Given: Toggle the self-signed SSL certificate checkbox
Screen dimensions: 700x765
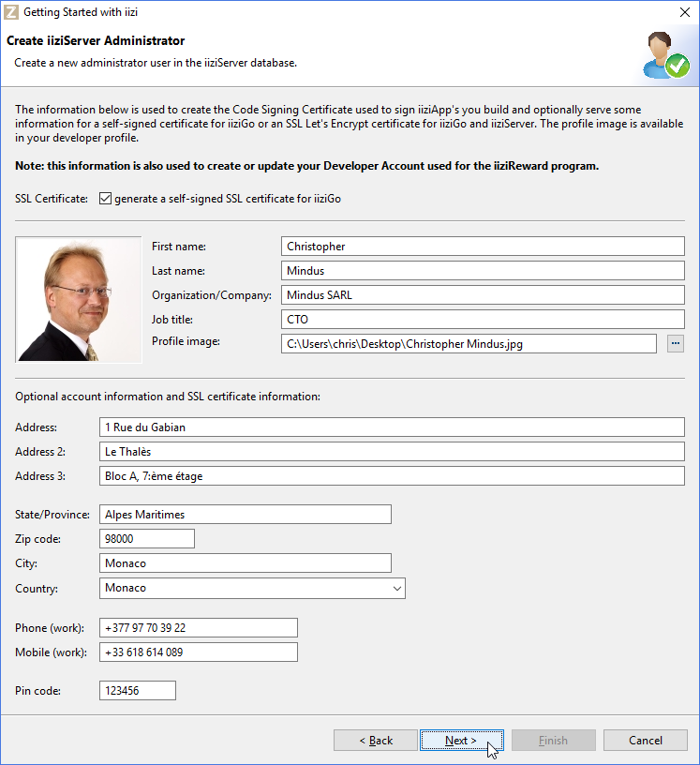Looking at the screenshot, I should [105, 199].
